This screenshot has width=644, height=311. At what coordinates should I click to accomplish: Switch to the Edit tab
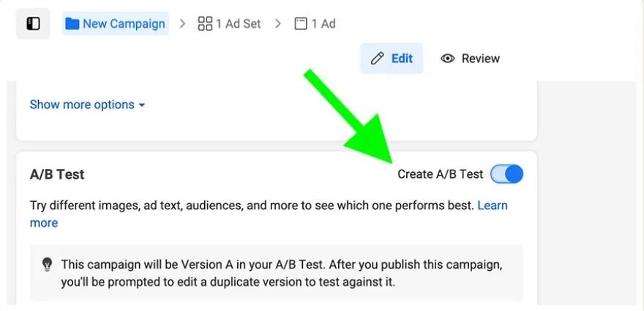(x=392, y=59)
